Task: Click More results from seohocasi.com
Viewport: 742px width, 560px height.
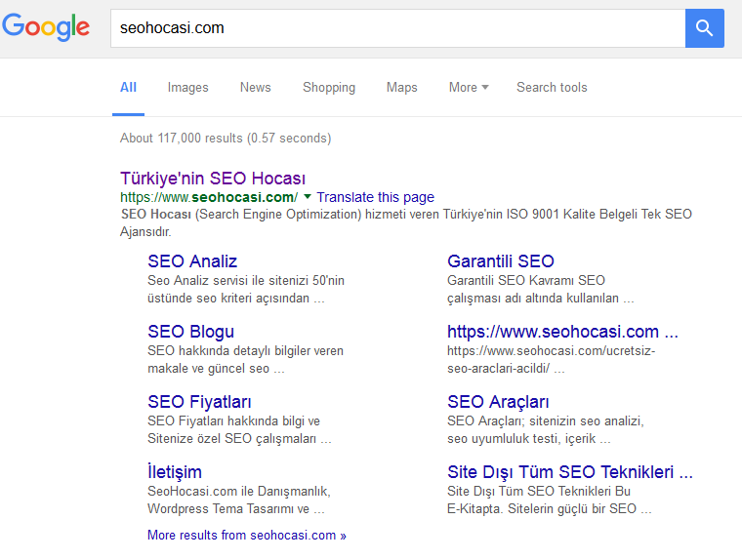Action: (x=246, y=536)
